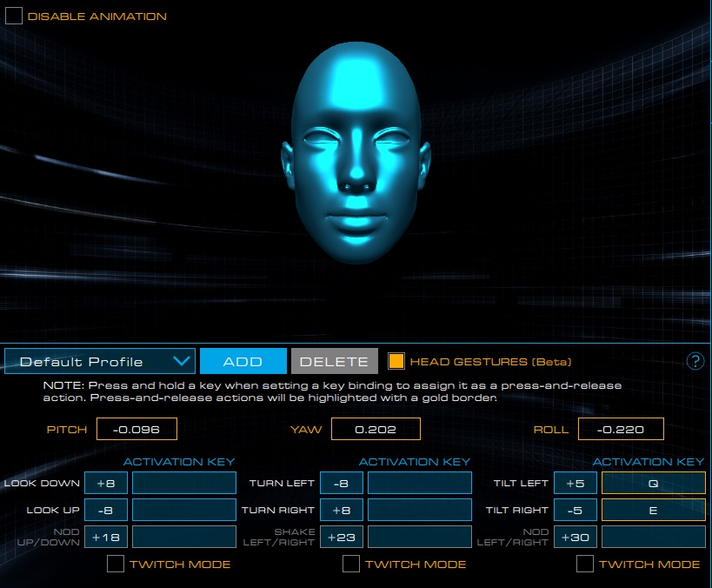Open the help question mark icon
Screen dimensions: 712x588
[695, 362]
